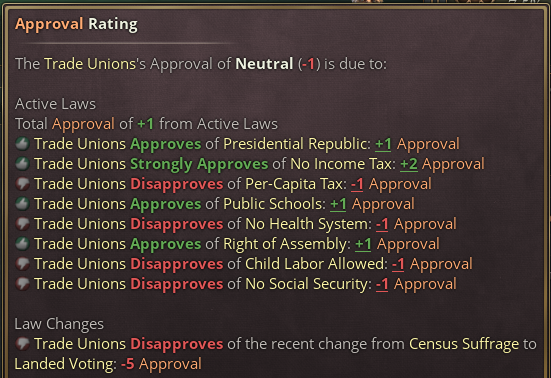This screenshot has height=378, width=551.
Task: Click the thumbs-up icon beside Presidential Republic
Action: [x=22, y=144]
